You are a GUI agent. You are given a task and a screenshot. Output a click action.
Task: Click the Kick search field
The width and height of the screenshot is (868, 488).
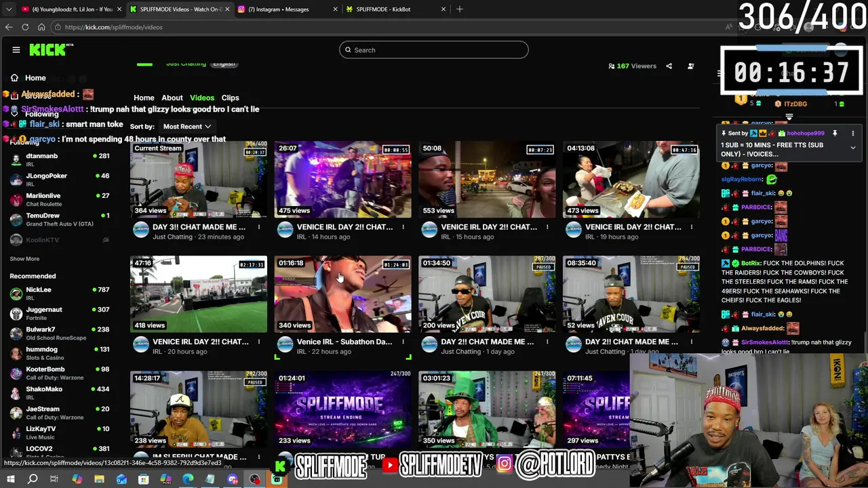(434, 49)
